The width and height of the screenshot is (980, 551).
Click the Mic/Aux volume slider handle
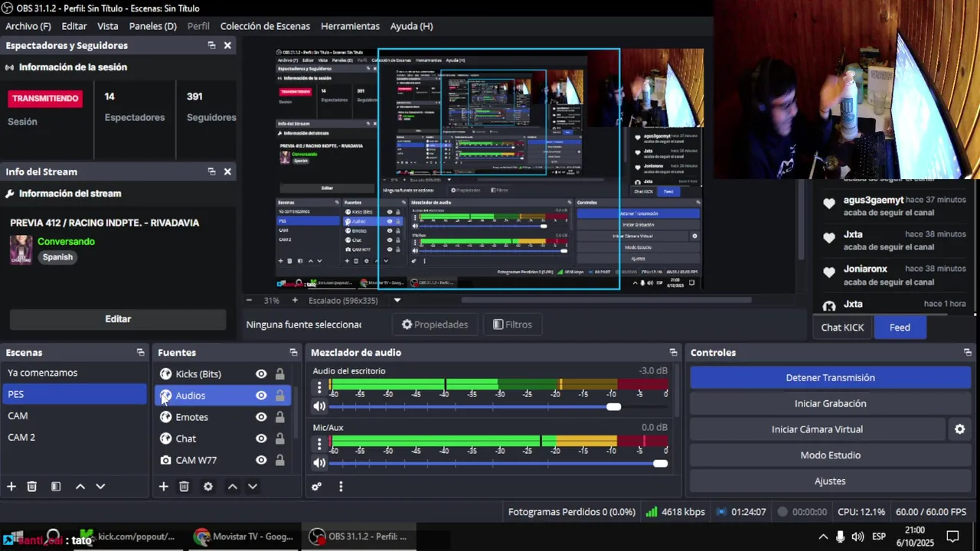pyautogui.click(x=660, y=463)
